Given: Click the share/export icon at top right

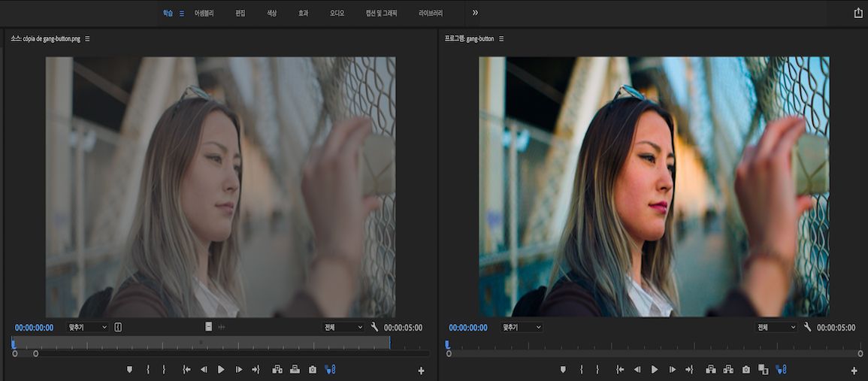Looking at the screenshot, I should 858,13.
